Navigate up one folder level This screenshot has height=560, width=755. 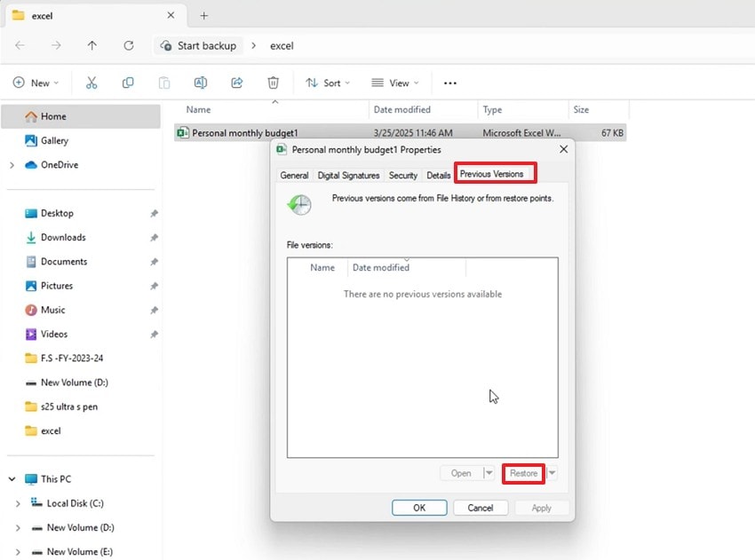point(91,45)
